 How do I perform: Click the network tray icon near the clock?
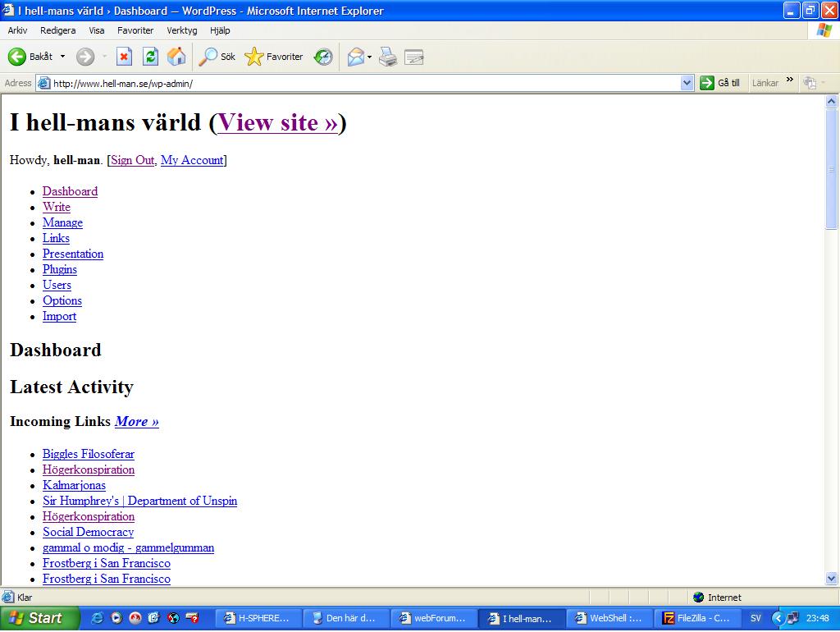[793, 618]
